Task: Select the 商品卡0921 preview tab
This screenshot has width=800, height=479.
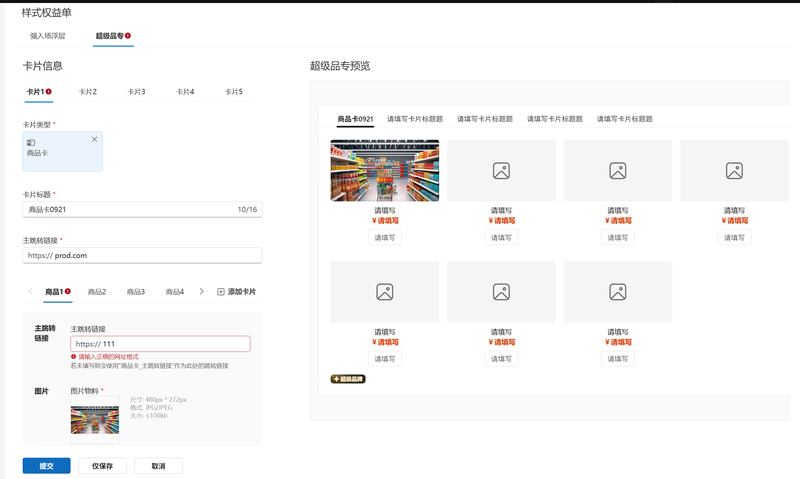Action: pos(355,119)
